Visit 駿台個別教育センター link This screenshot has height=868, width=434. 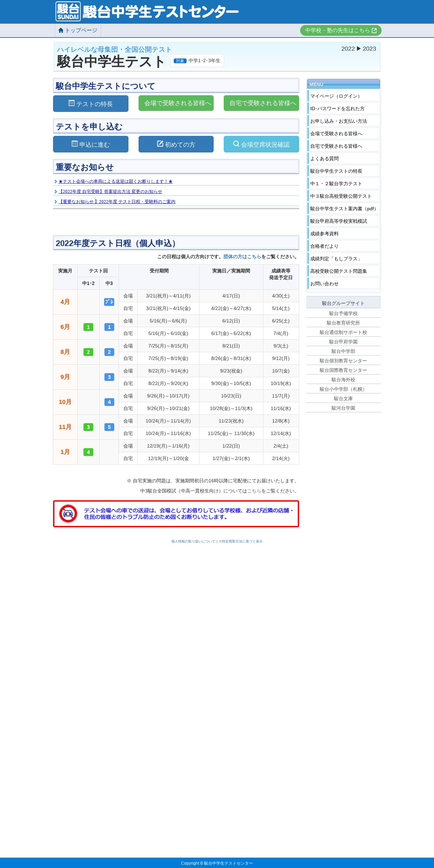coord(343,361)
